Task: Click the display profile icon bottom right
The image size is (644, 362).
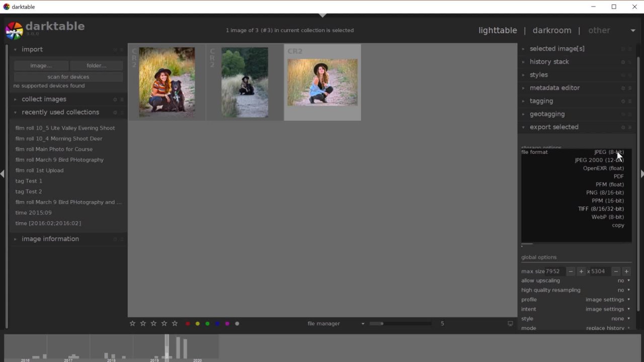Action: [x=510, y=323]
